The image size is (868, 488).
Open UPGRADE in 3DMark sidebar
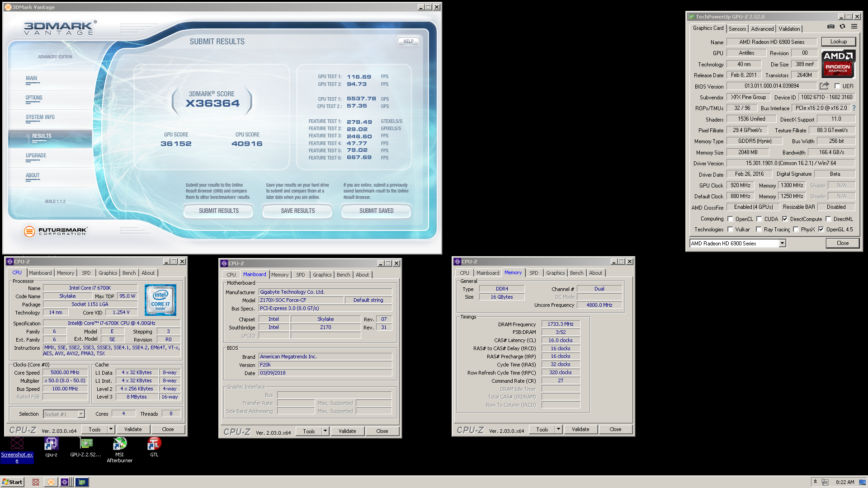pyautogui.click(x=36, y=156)
